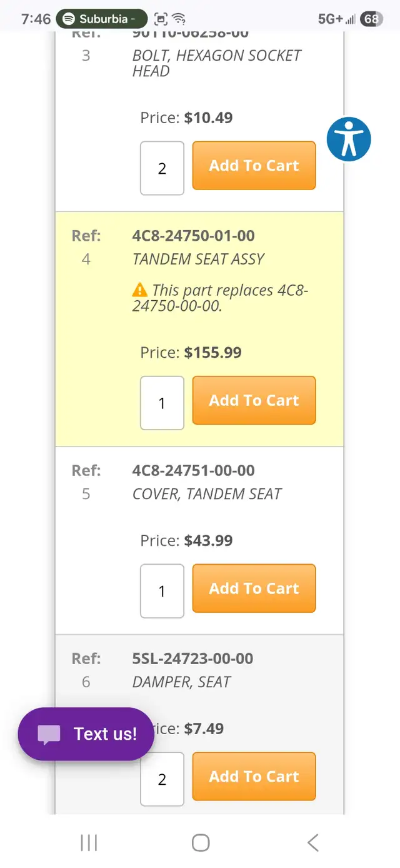Tap the Wi-Fi icon in the status bar
Screen dimensions: 400x868
coord(179,19)
